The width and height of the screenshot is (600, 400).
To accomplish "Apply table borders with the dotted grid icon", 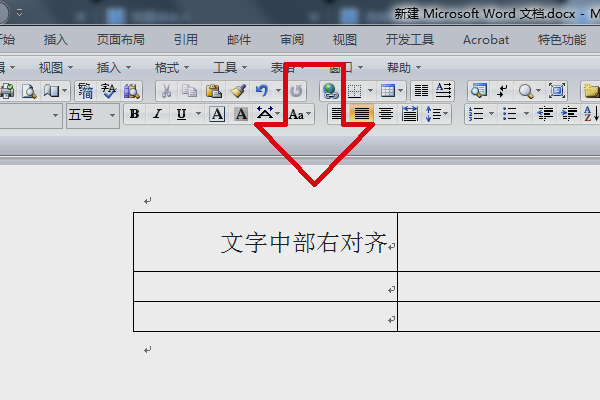I will pos(354,91).
